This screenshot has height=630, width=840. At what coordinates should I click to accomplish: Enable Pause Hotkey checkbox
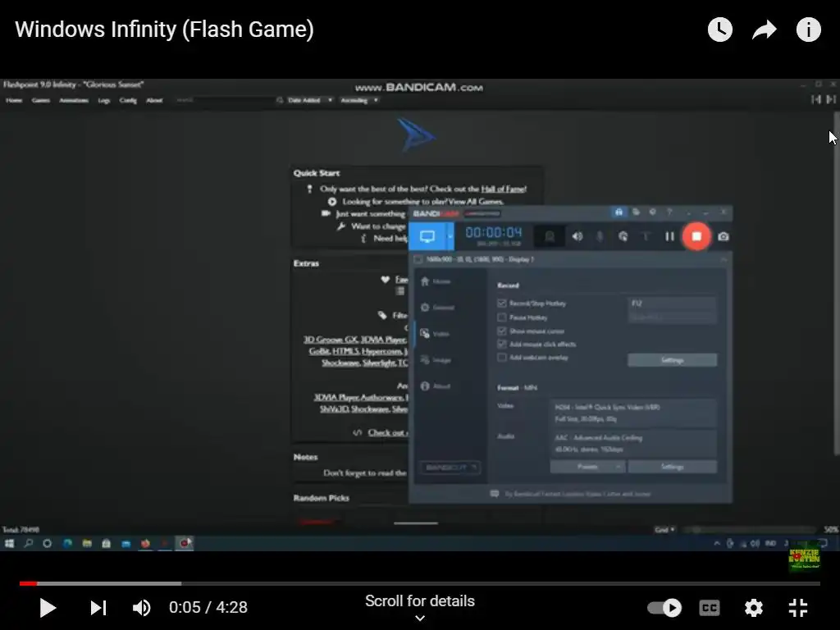pos(502,317)
